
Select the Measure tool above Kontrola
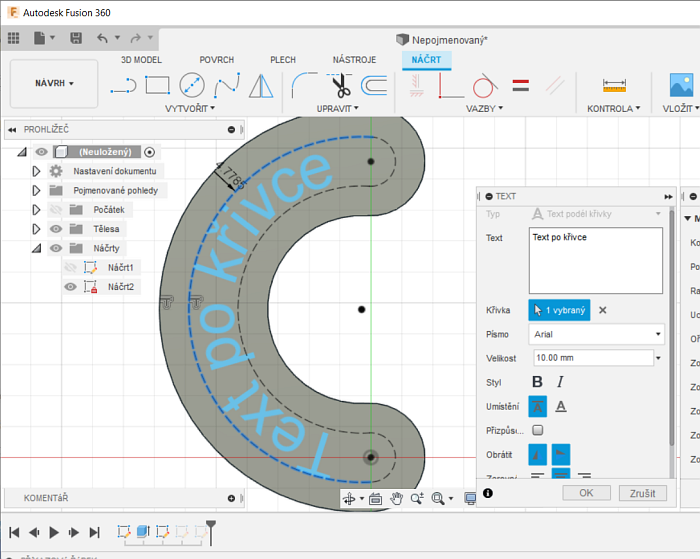point(614,86)
